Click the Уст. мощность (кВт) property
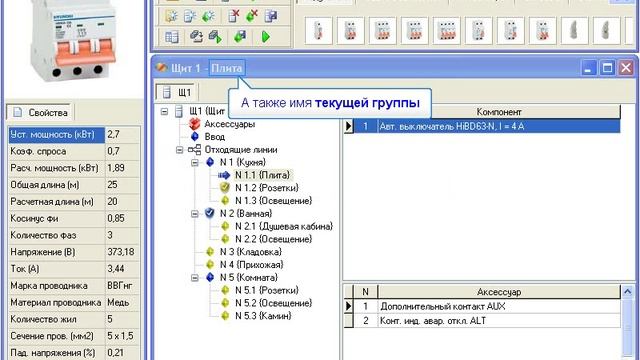Viewport: 640px width, 360px height. click(57, 134)
